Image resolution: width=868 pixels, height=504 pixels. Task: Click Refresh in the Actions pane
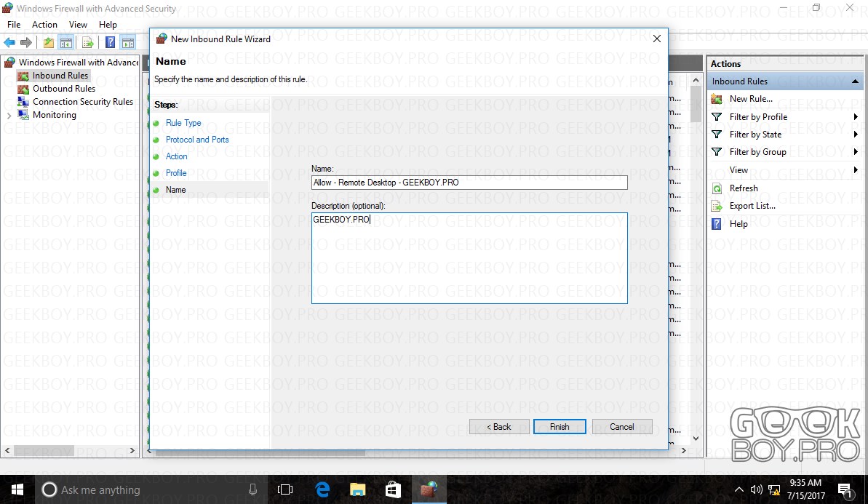point(744,188)
